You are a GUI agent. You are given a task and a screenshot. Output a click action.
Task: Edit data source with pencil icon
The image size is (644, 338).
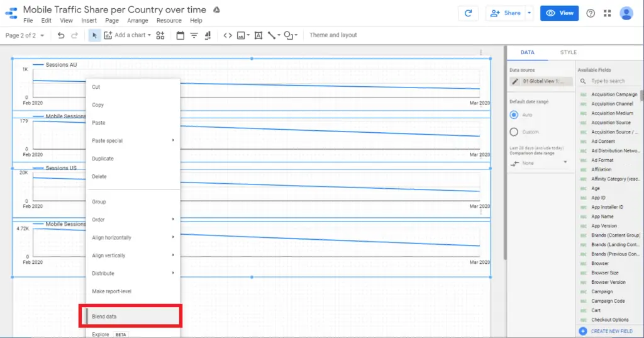click(515, 81)
